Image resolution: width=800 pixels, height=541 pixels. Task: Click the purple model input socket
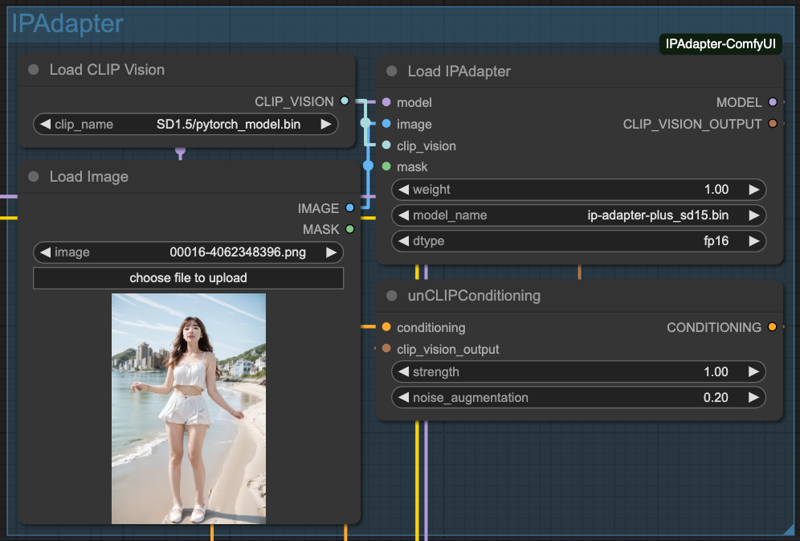pos(387,102)
